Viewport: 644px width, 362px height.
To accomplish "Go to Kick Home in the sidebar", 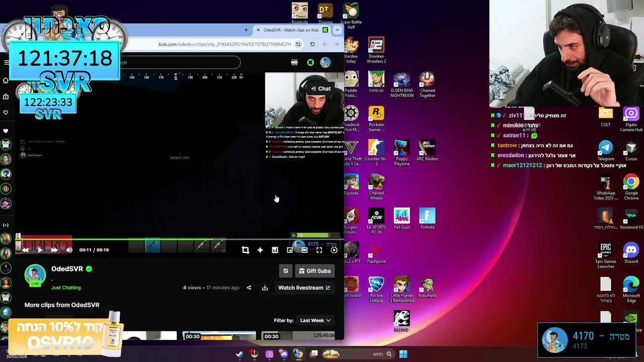I will tap(6, 80).
